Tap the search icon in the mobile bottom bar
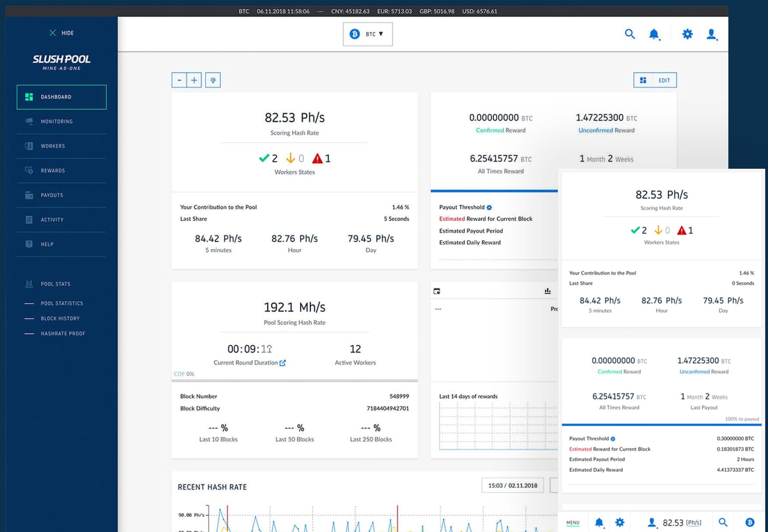This screenshot has height=532, width=768. click(x=723, y=522)
